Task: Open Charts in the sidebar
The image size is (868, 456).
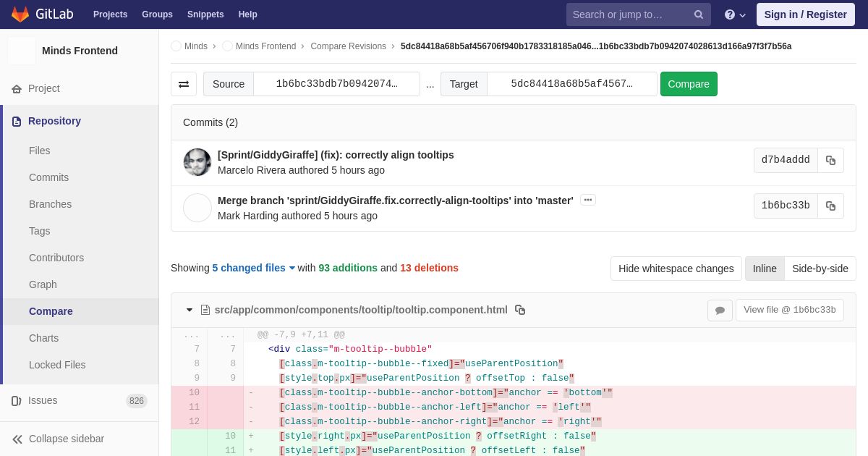Action: point(43,338)
